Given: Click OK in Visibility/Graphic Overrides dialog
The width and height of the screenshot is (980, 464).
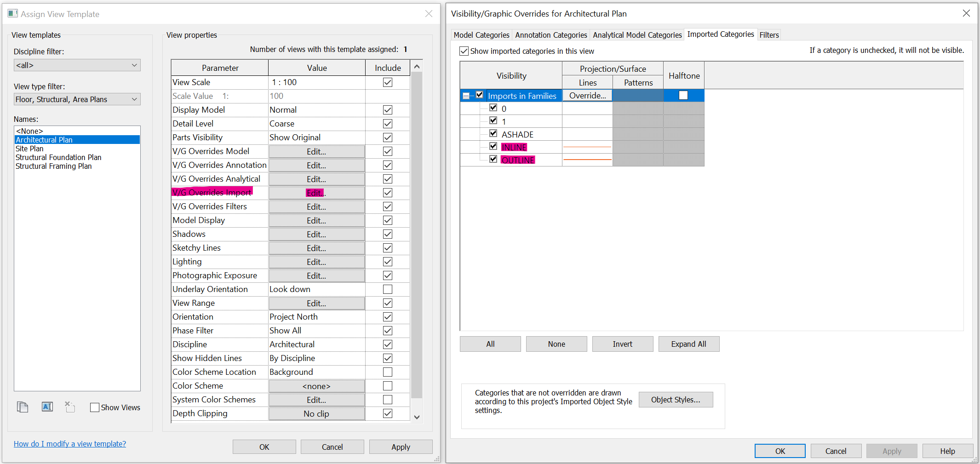Looking at the screenshot, I should [780, 451].
